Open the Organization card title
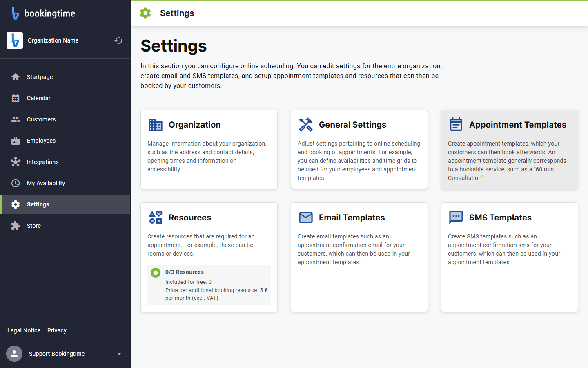 pos(195,125)
